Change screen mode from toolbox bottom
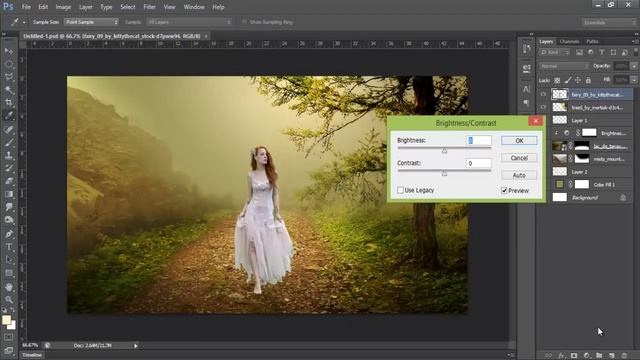The width and height of the screenshot is (640, 360). point(9,350)
